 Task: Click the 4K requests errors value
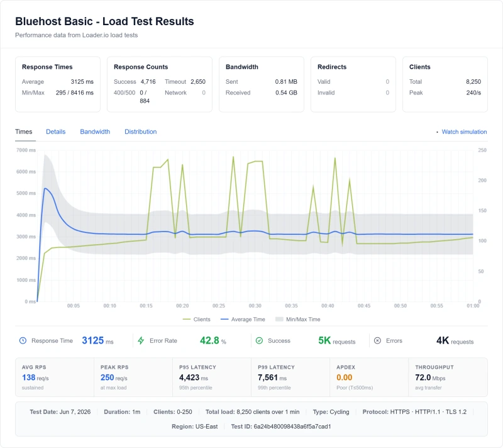(455, 340)
